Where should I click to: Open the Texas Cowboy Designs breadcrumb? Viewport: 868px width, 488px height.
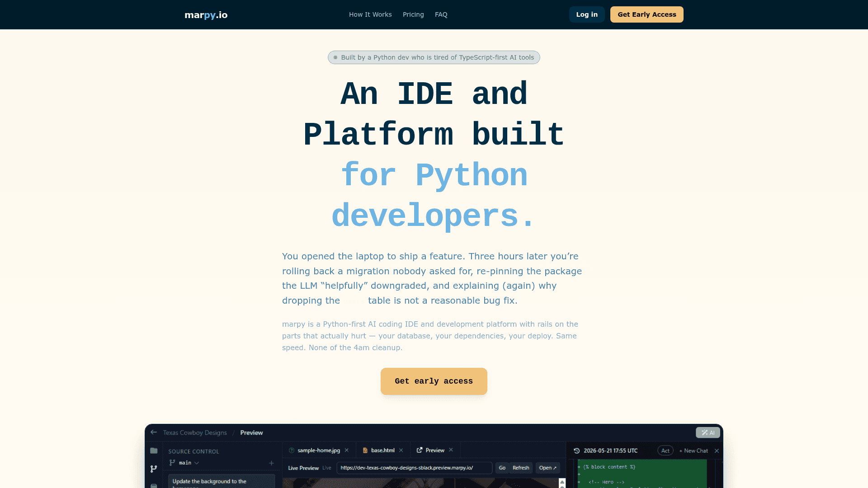tap(195, 433)
